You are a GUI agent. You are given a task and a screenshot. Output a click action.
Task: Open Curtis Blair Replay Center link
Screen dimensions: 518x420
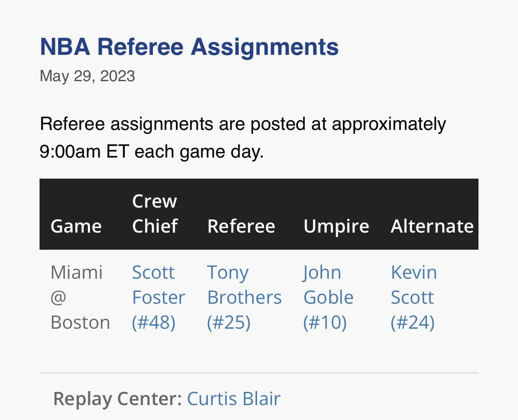click(x=233, y=398)
